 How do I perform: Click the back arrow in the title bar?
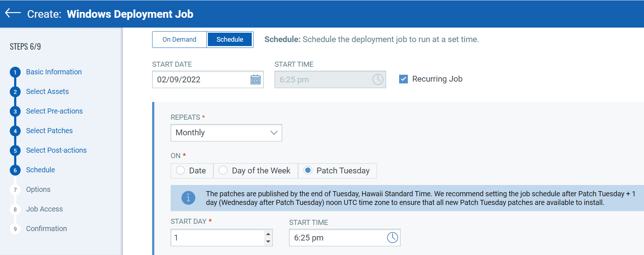[x=13, y=13]
